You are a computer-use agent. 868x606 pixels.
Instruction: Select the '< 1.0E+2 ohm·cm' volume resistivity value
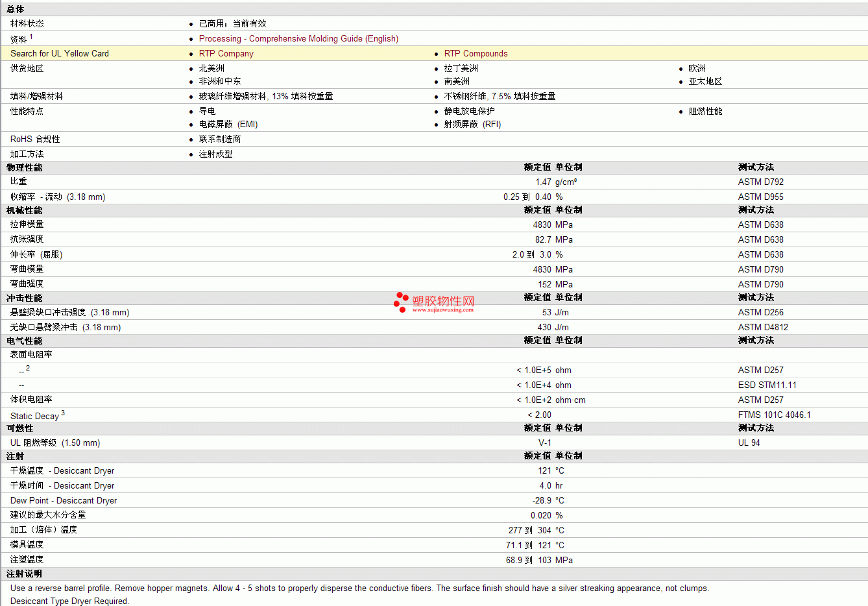pyautogui.click(x=551, y=400)
